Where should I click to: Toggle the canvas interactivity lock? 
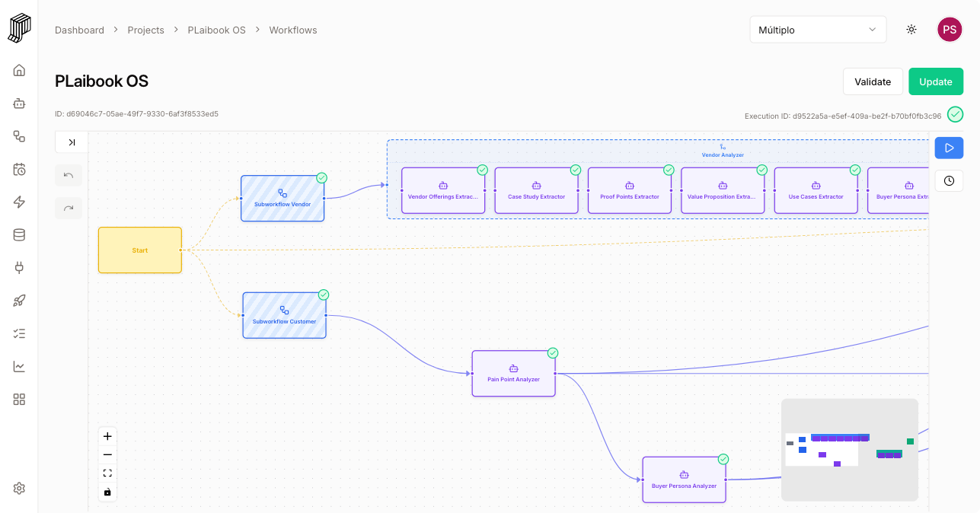[x=107, y=492]
